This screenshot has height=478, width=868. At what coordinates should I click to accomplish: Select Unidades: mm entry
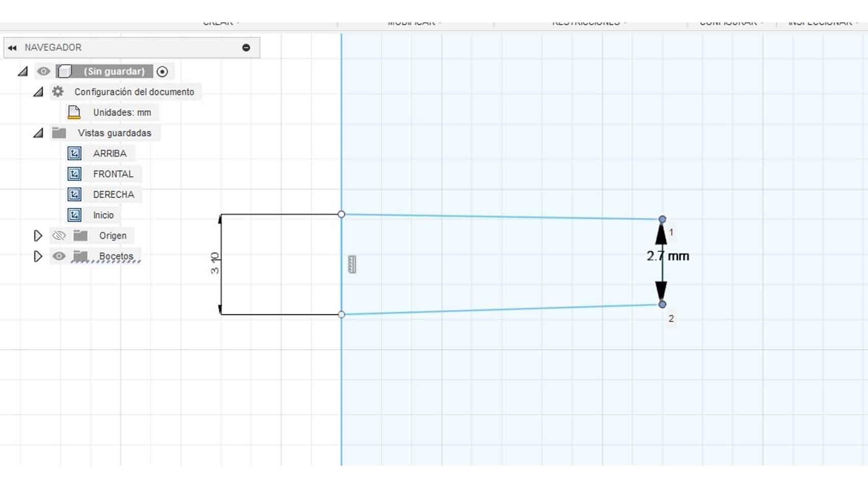(x=122, y=113)
